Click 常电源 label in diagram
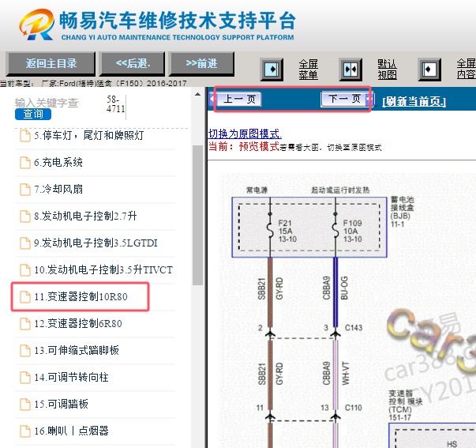Image resolution: width=476 pixels, height=448 pixels. [257, 190]
